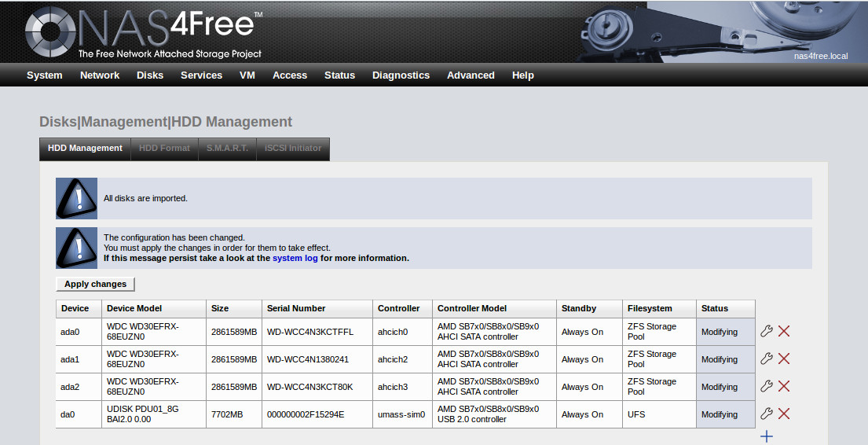The width and height of the screenshot is (868, 445).
Task: Delete disk ada1 with the red X
Action: point(784,359)
